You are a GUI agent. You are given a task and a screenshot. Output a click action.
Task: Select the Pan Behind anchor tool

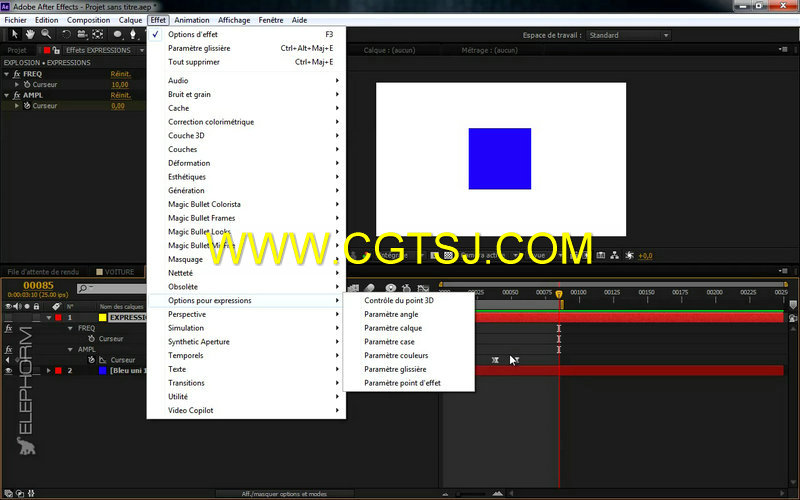click(97, 34)
